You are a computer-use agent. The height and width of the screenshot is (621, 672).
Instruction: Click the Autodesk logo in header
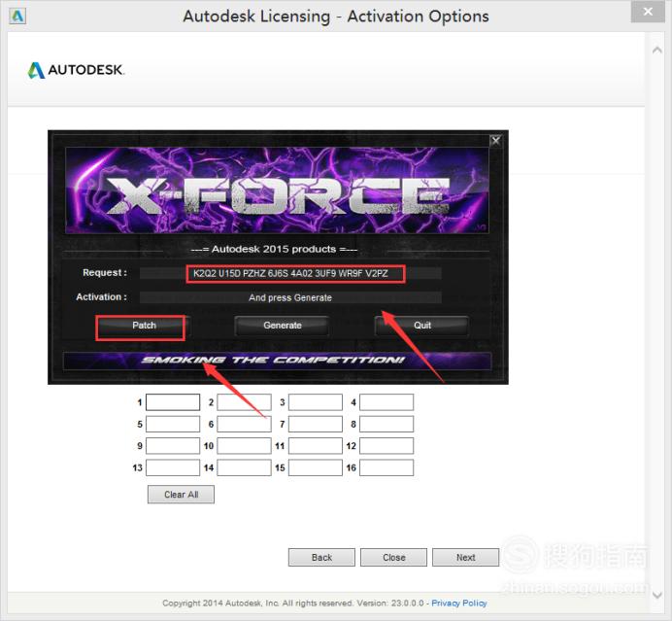point(76,70)
